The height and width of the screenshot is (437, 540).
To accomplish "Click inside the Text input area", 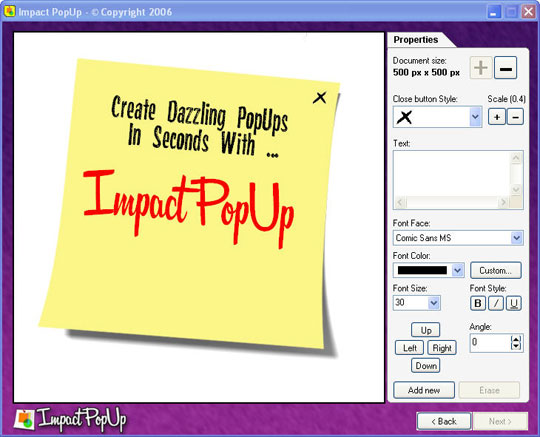I will [x=451, y=174].
